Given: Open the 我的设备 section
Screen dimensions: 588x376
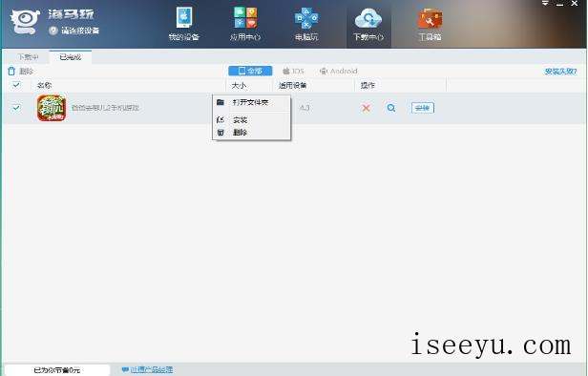Looking at the screenshot, I should click(x=183, y=24).
